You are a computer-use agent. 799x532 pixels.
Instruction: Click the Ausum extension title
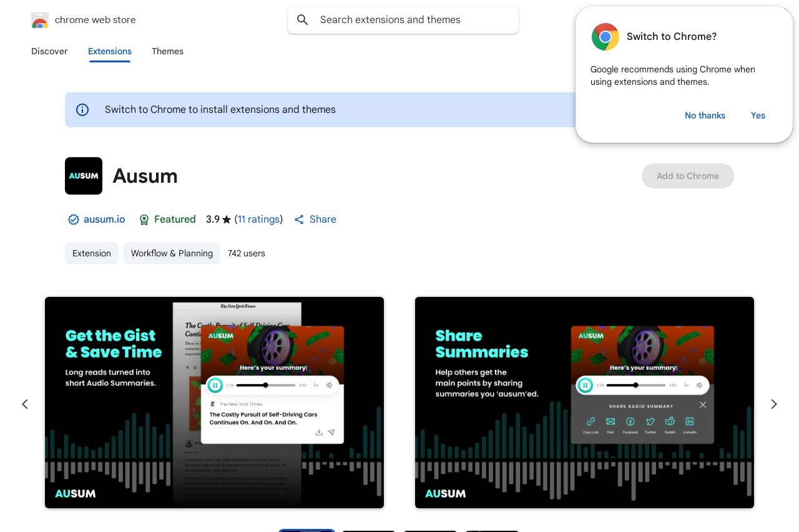click(145, 176)
